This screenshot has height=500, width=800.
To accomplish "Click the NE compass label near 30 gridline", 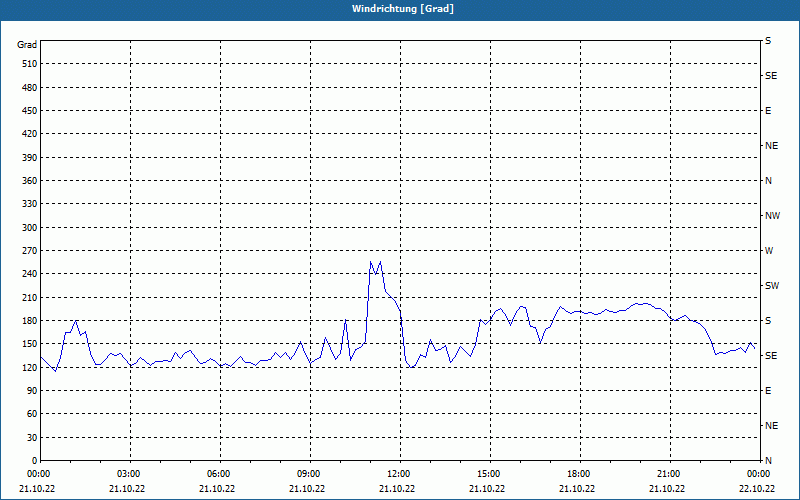I will [x=771, y=426].
